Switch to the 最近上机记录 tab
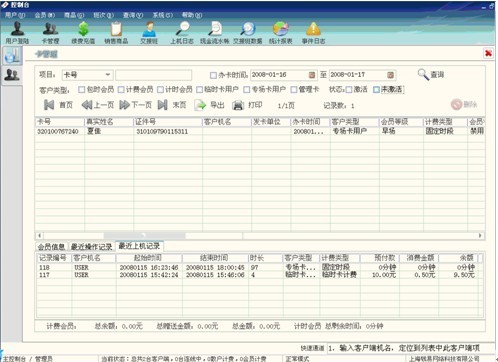498x362 pixels. tap(139, 246)
